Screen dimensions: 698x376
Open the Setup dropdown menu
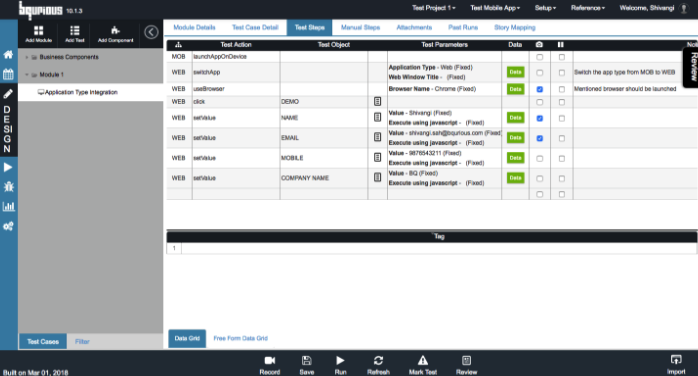(545, 8)
